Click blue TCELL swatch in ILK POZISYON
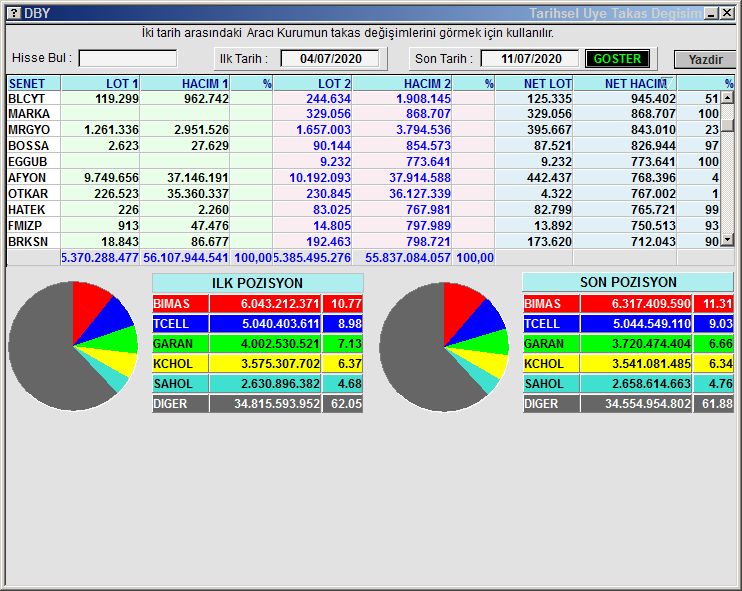The image size is (742, 591). (x=180, y=324)
